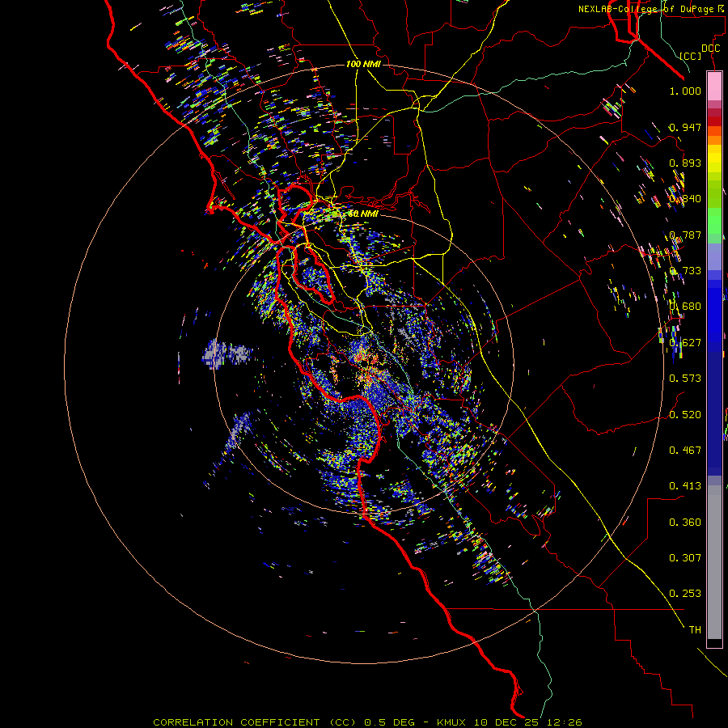
Task: Select the 0.627 legend value
Action: tap(685, 343)
